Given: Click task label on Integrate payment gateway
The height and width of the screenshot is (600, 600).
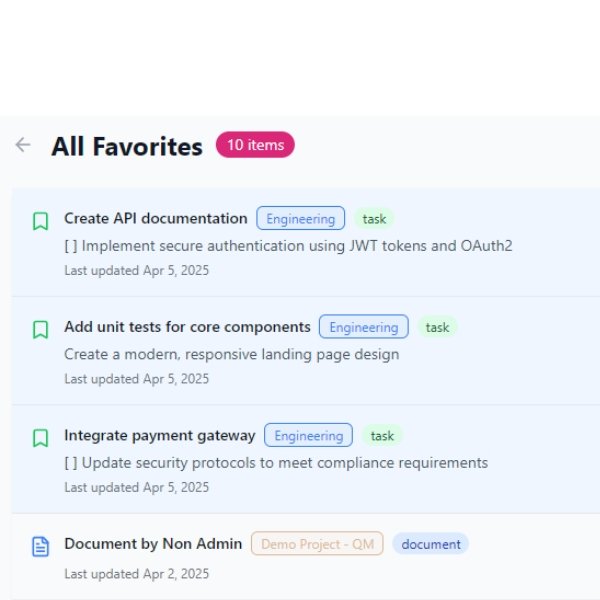Looking at the screenshot, I should pyautogui.click(x=382, y=435).
